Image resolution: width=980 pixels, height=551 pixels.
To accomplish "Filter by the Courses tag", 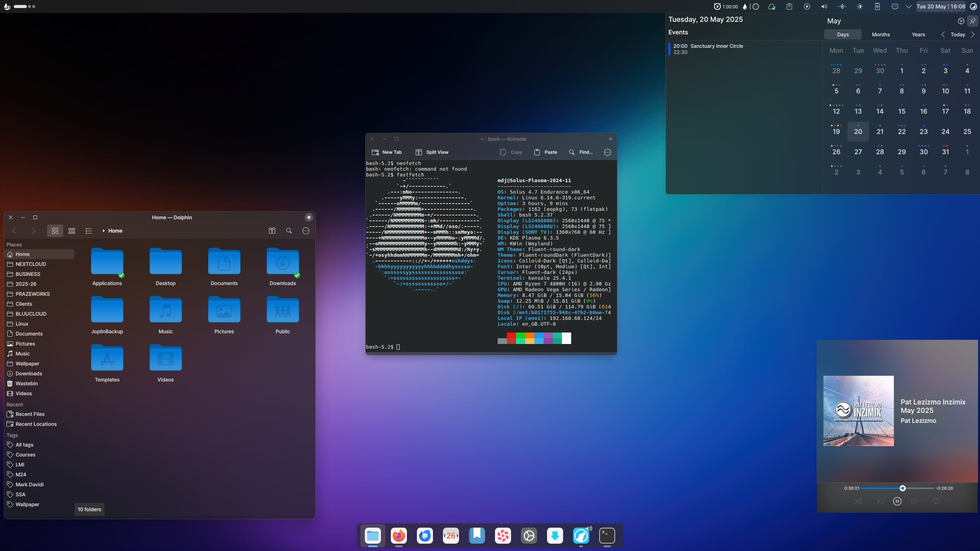I will tap(40, 455).
